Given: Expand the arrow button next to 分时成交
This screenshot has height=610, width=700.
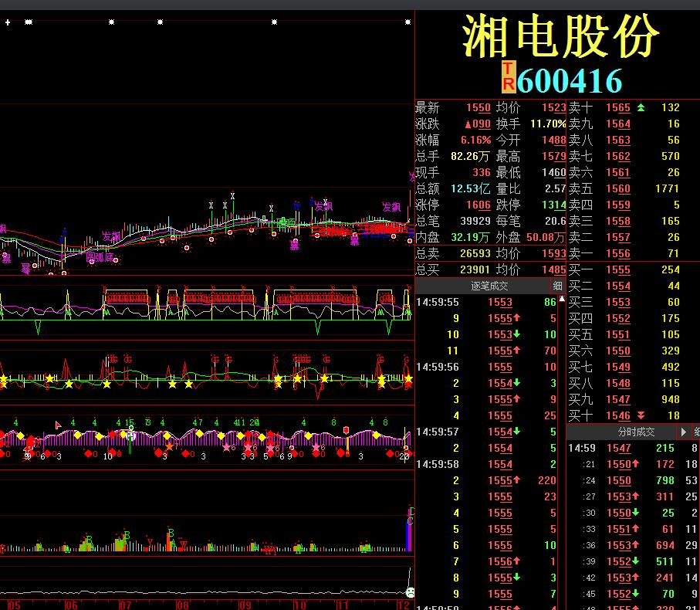Looking at the screenshot, I should point(684,432).
